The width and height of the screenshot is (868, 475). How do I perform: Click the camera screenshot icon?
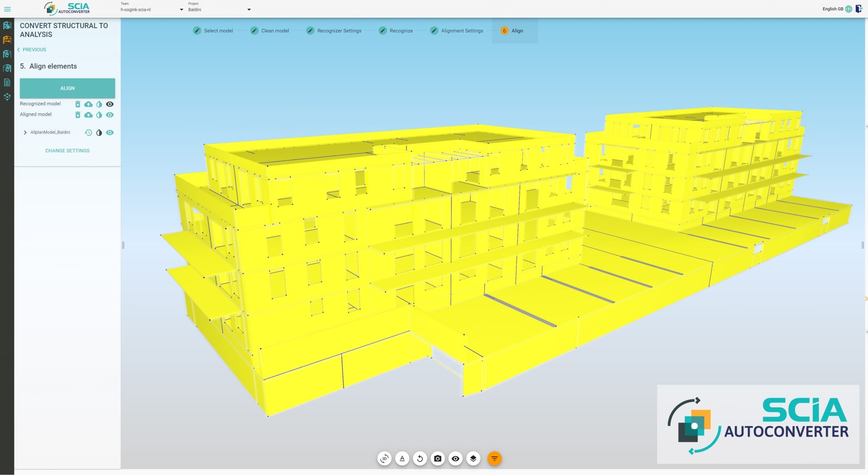[437, 459]
